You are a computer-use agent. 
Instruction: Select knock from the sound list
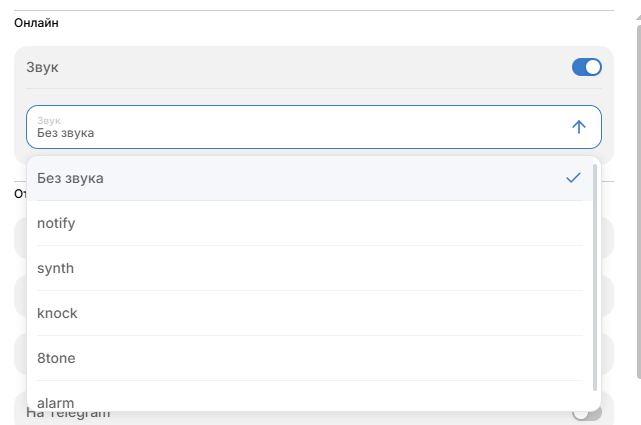pos(309,313)
